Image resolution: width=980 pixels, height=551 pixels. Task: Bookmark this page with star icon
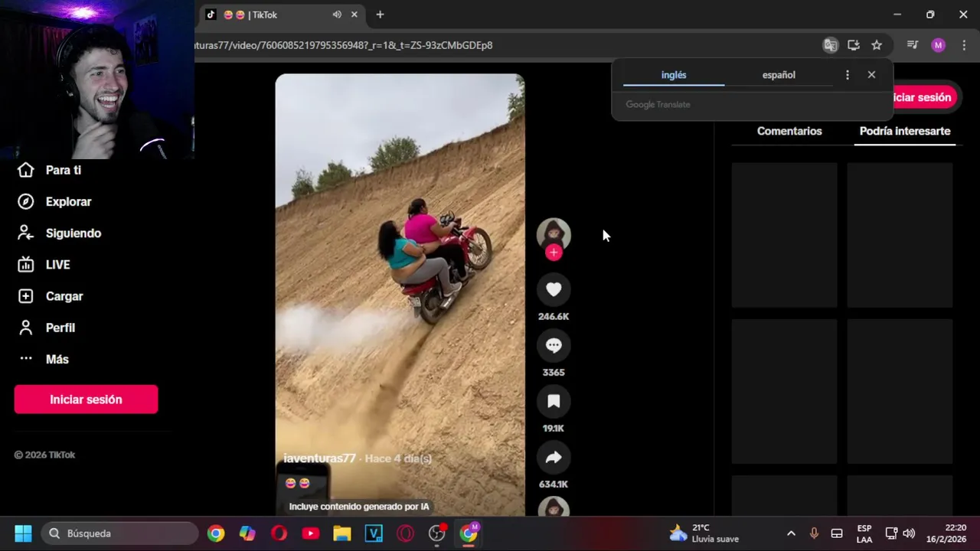click(877, 45)
